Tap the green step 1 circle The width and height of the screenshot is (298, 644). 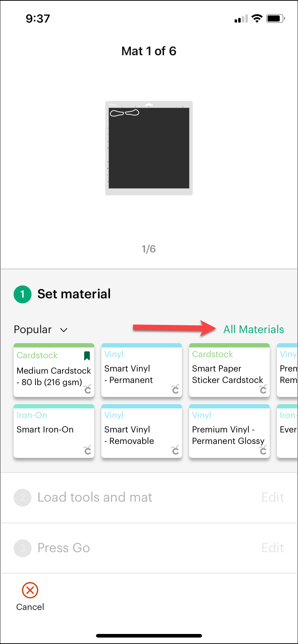click(23, 294)
